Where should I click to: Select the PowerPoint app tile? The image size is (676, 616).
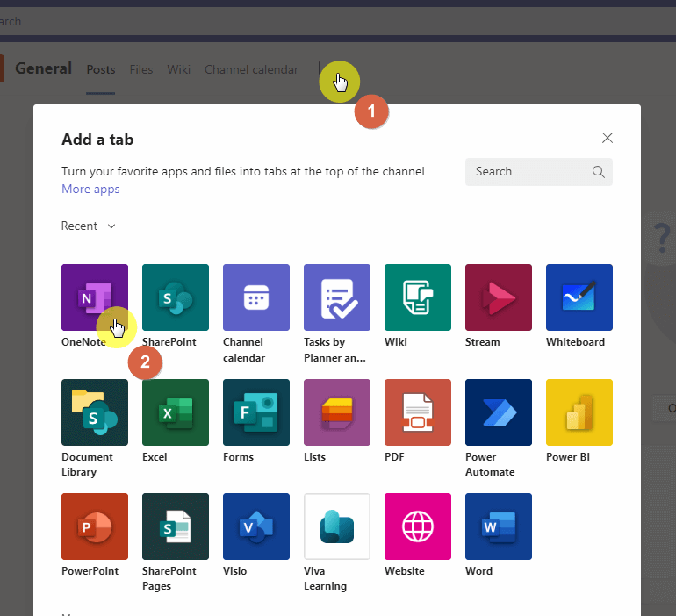pos(95,526)
